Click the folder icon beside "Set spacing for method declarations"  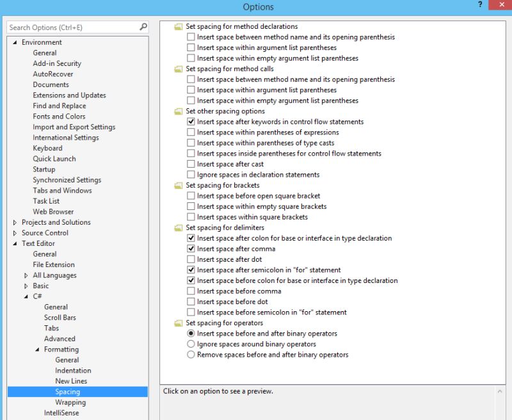(x=178, y=26)
